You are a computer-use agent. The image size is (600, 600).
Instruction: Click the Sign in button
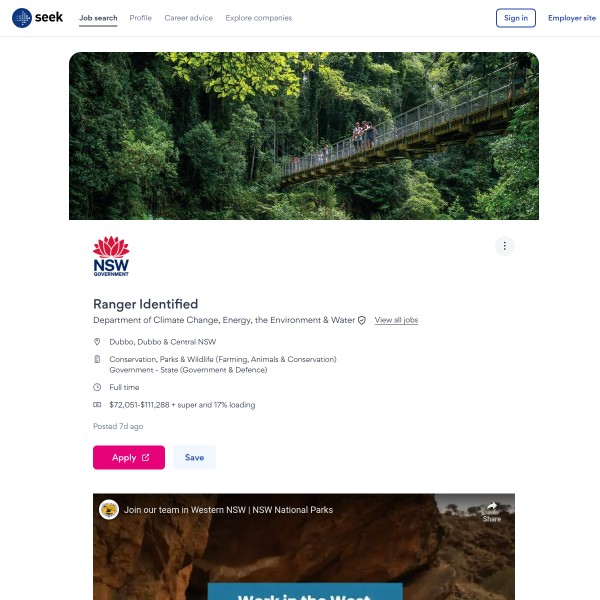click(515, 18)
